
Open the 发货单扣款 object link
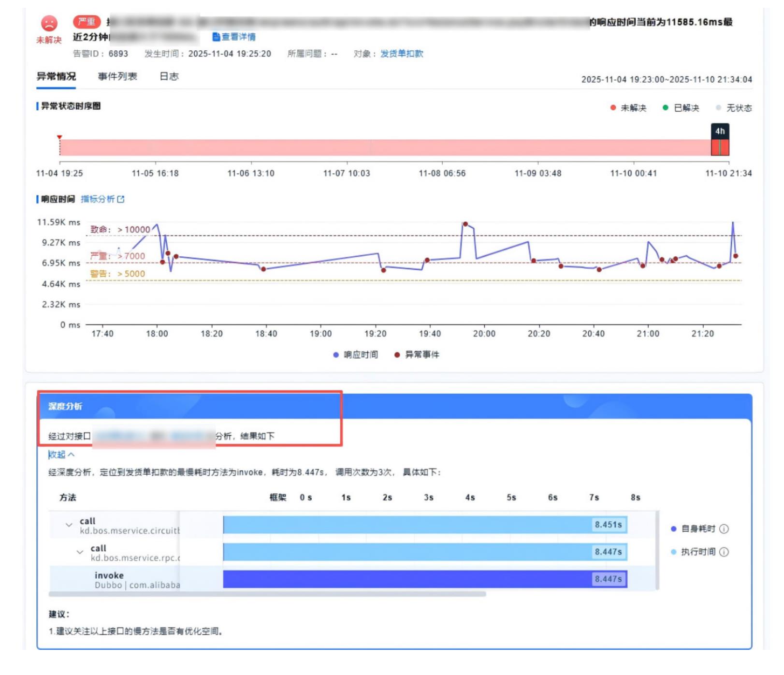[x=402, y=54]
